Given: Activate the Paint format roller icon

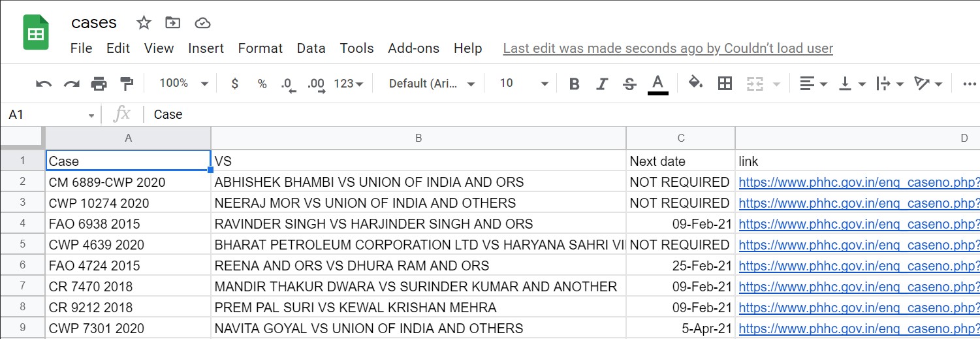Looking at the screenshot, I should pos(126,84).
